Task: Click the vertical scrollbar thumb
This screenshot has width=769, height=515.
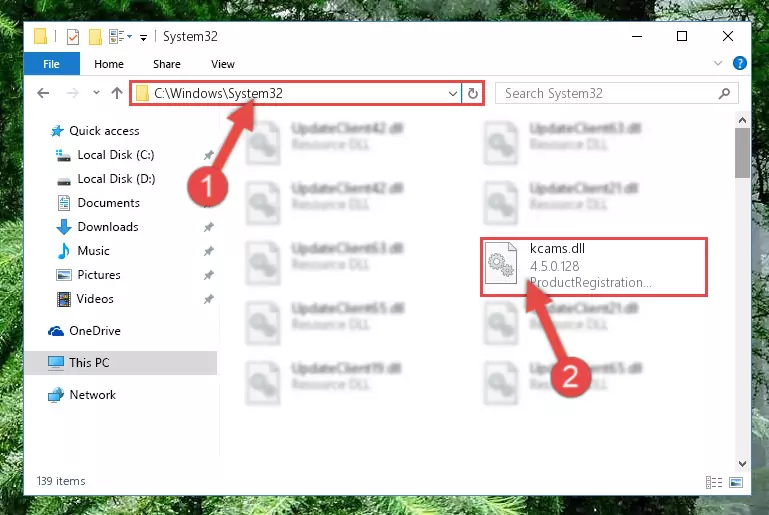Action: point(743,153)
